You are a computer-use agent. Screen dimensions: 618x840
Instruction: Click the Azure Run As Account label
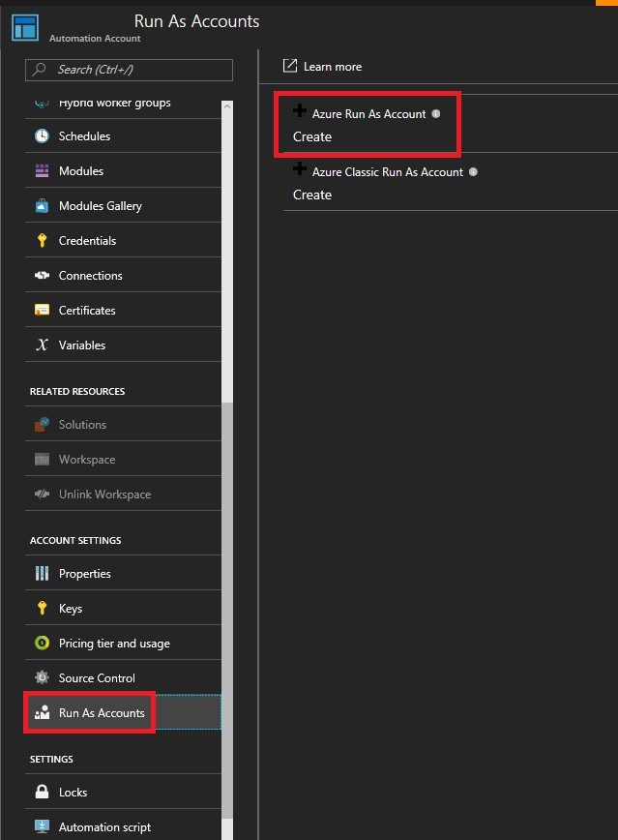pos(369,113)
